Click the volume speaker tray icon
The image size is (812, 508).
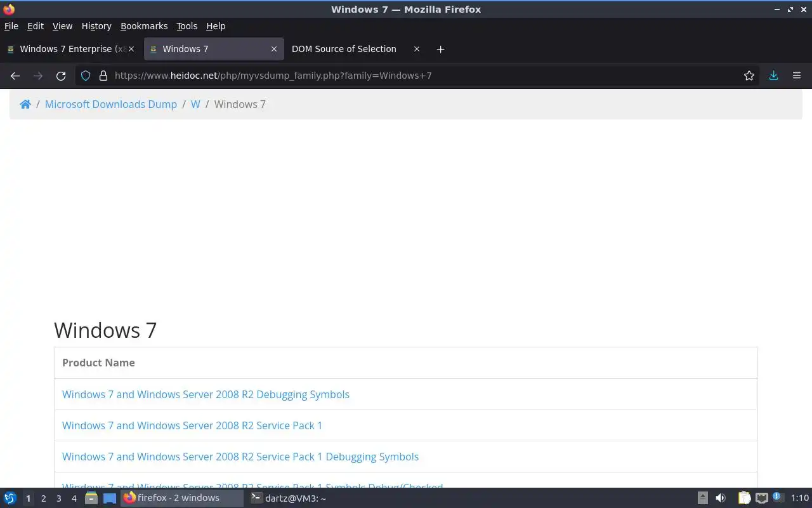(721, 498)
